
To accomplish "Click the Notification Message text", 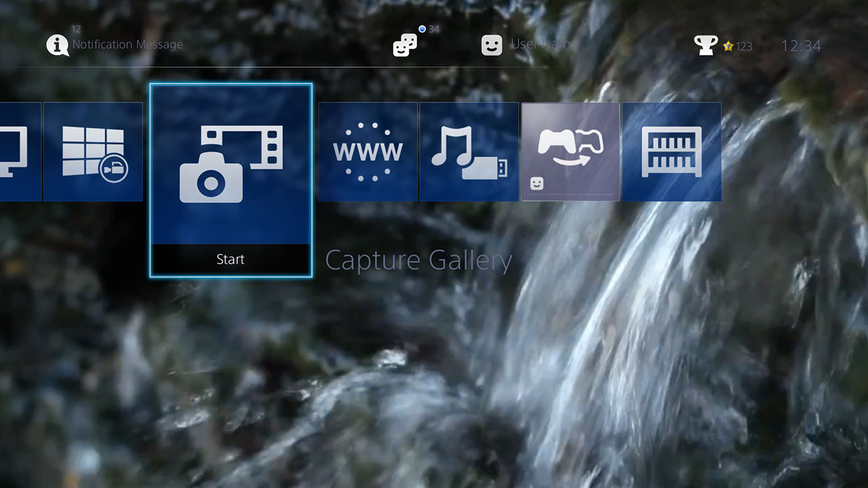I will pos(127,45).
